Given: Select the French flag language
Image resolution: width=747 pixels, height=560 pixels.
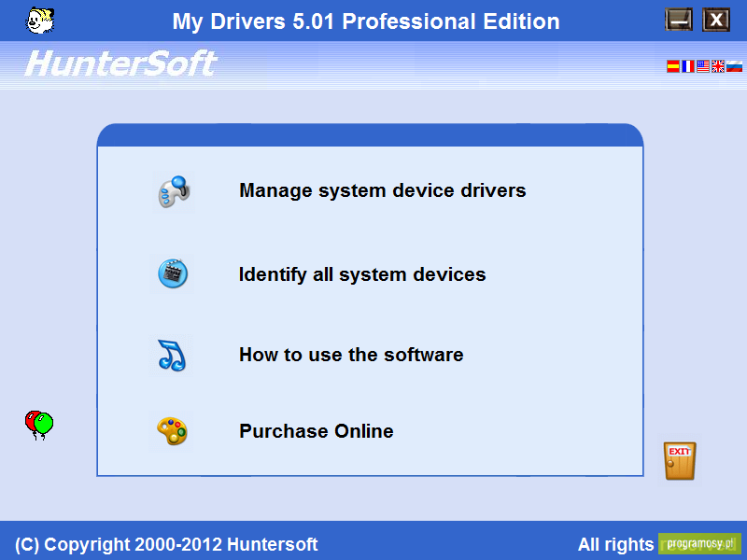Looking at the screenshot, I should pos(687,66).
